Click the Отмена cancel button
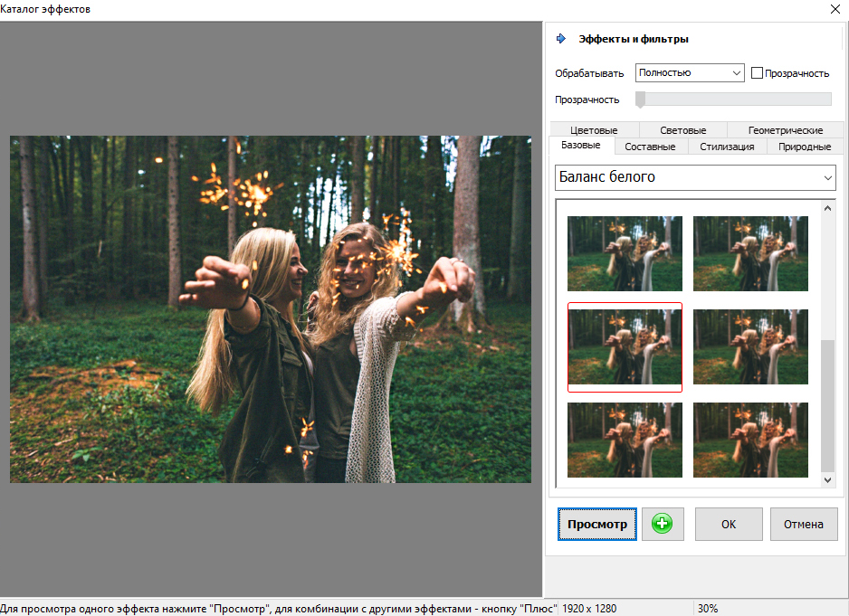Image resolution: width=849 pixels, height=616 pixels. click(804, 524)
